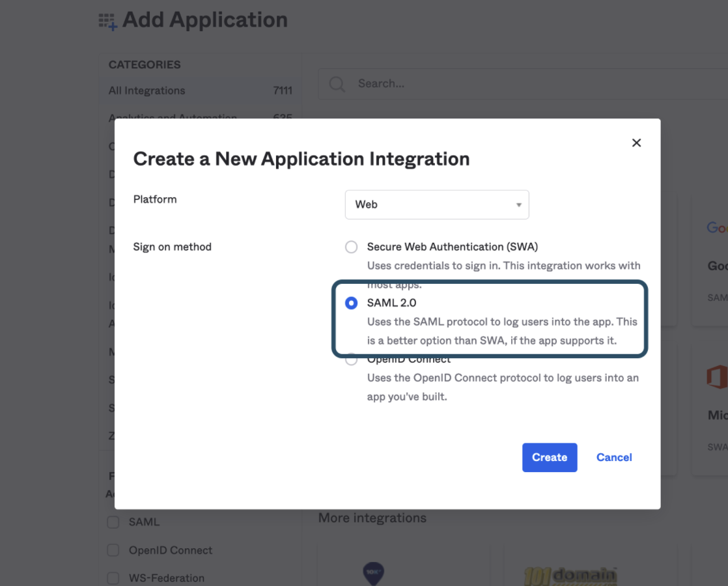Close the New Application Integration dialog

636,143
